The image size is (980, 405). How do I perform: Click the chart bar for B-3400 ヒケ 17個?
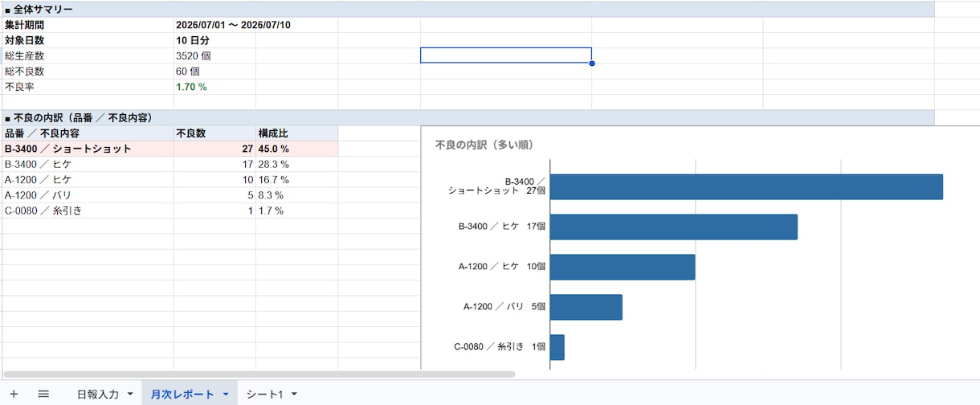click(x=674, y=227)
